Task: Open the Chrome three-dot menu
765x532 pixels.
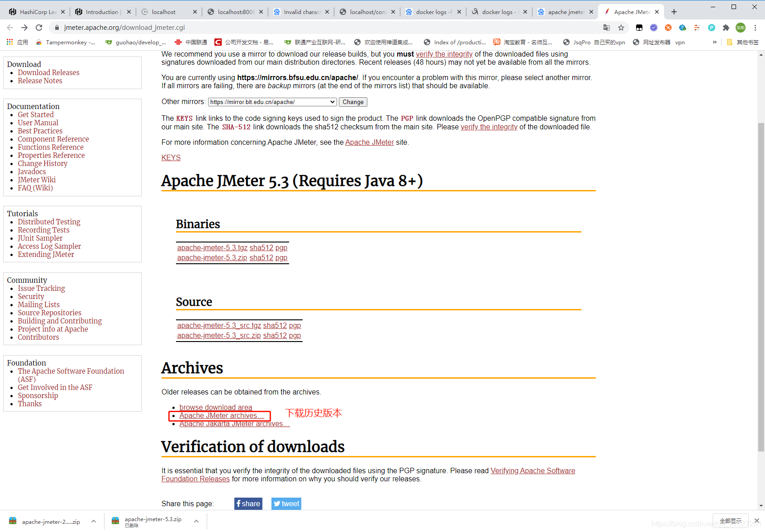Action: (x=755, y=28)
